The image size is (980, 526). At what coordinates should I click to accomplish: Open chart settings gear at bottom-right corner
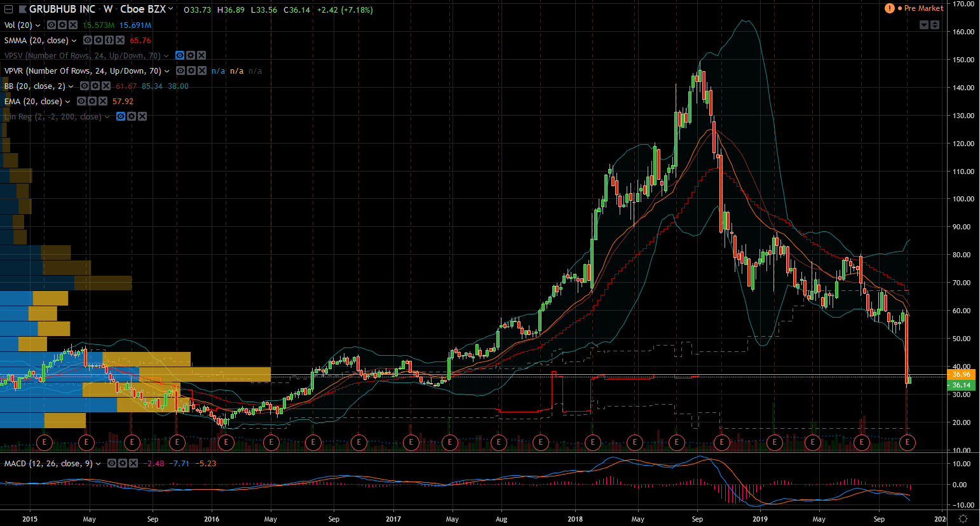963,519
